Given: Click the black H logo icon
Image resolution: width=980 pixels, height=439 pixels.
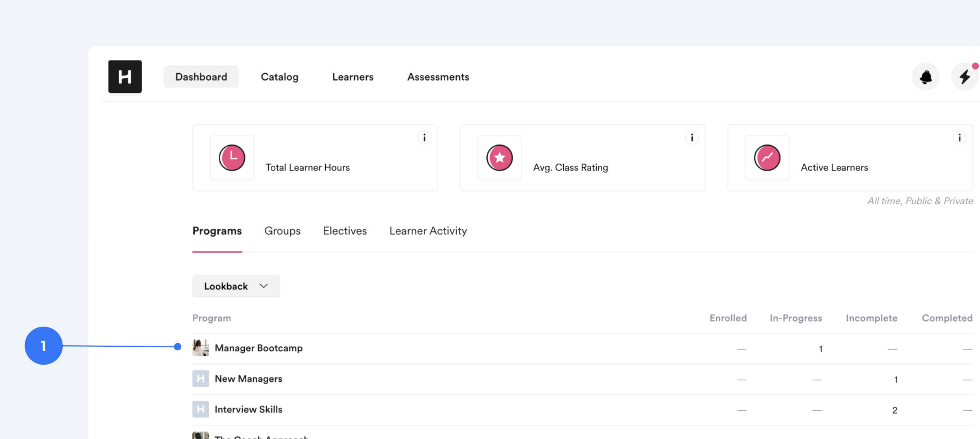Looking at the screenshot, I should [125, 77].
